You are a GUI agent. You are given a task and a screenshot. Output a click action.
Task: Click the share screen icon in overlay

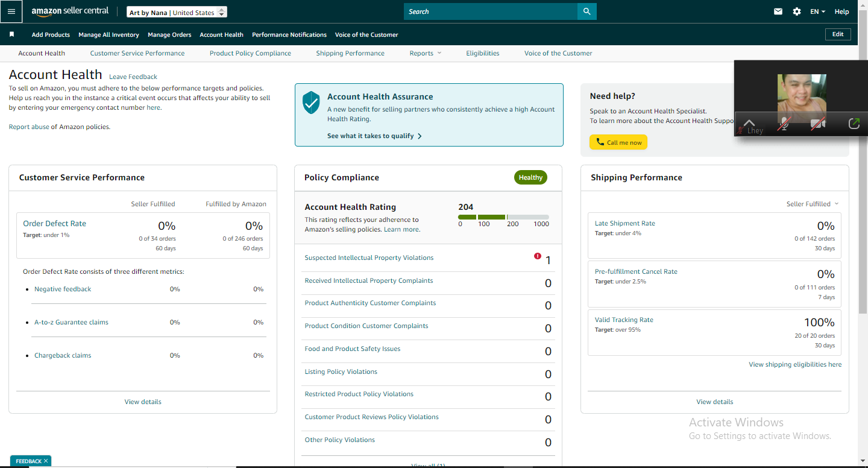(x=854, y=124)
